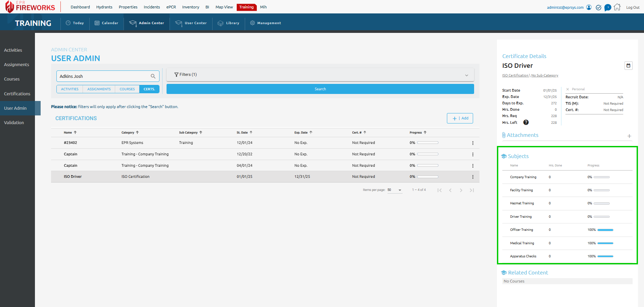Open Admin Center in training menu

147,23
